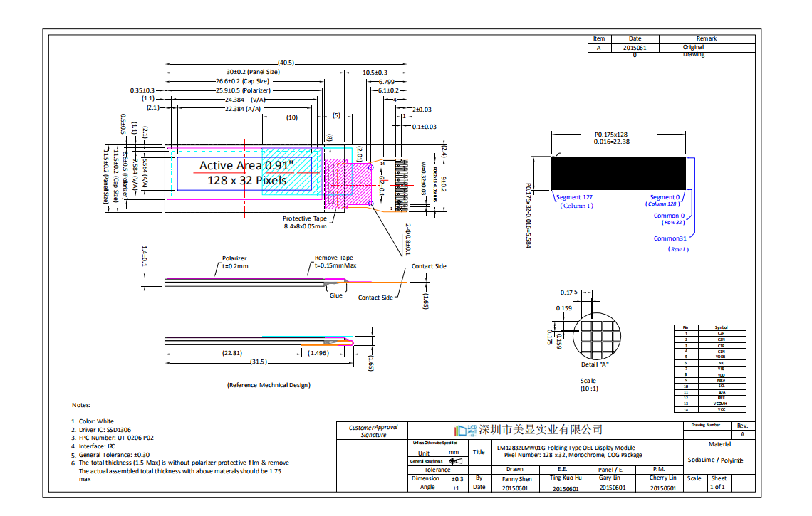Click the black display pixel-map rectangle
The height and width of the screenshot is (516, 812).
point(618,174)
